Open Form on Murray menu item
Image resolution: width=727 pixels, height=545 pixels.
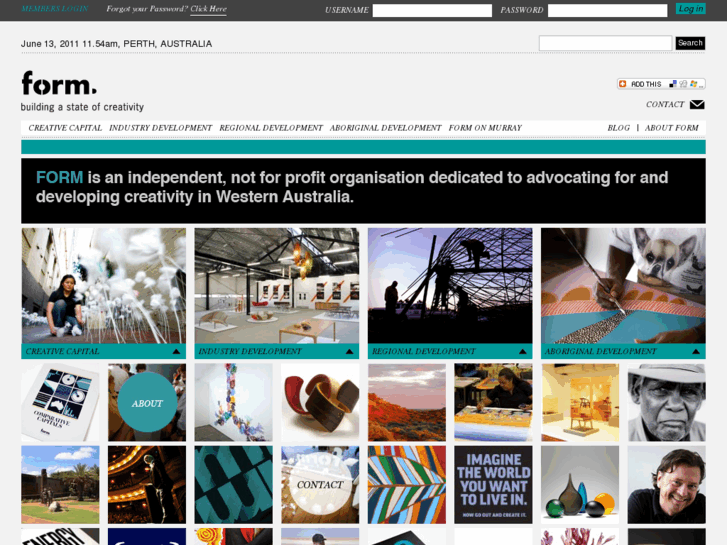pos(485,128)
